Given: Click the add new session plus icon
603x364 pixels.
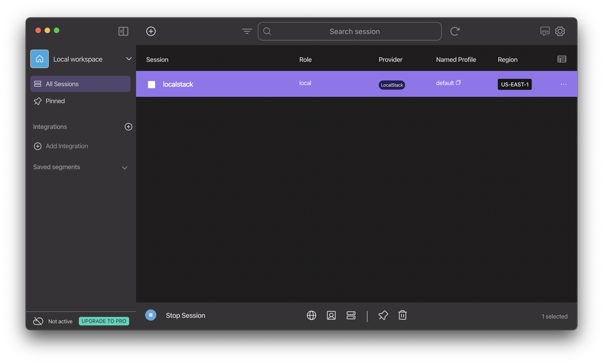Looking at the screenshot, I should 151,31.
